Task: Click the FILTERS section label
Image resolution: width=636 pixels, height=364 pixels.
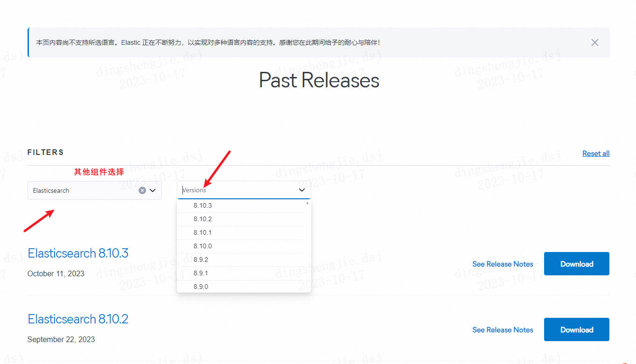Action: point(46,153)
